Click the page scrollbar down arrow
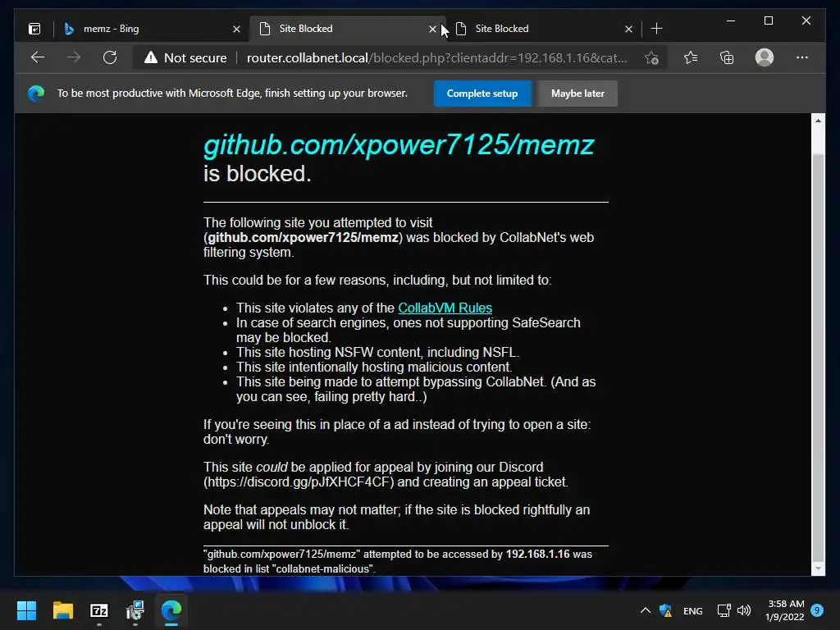840x630 pixels. (818, 568)
